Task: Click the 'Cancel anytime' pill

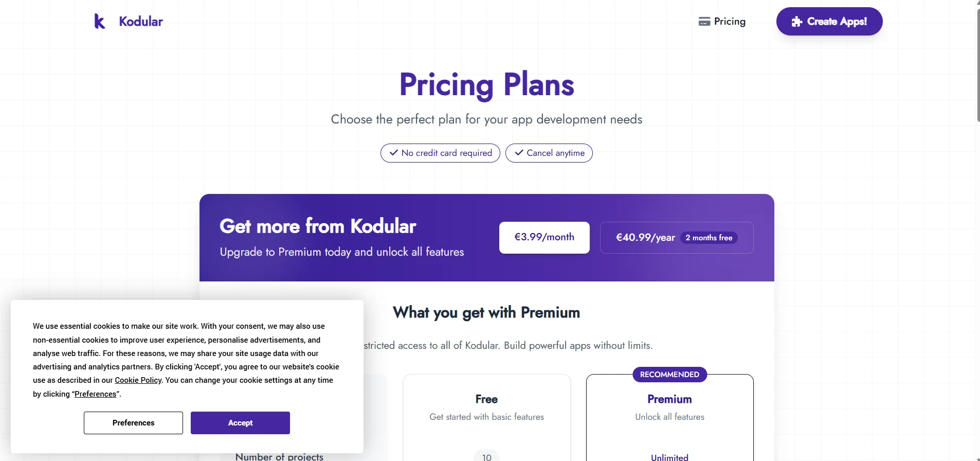Action: click(x=549, y=153)
